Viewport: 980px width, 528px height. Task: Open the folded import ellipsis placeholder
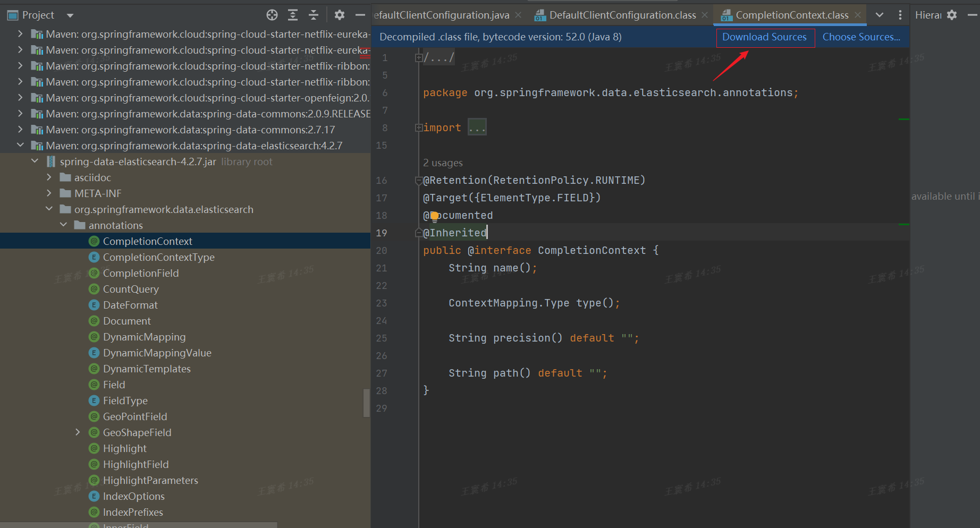tap(477, 127)
